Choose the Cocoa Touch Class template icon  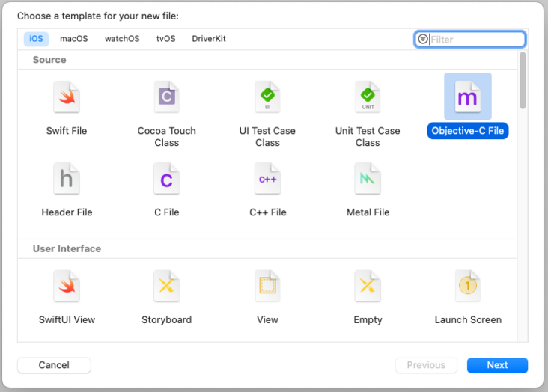167,97
